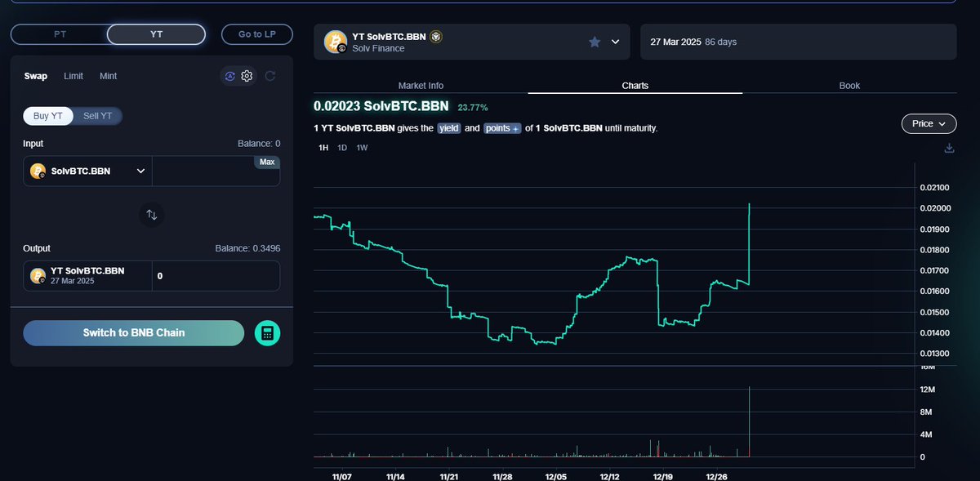Click the 12M volume axis label

[x=928, y=390]
